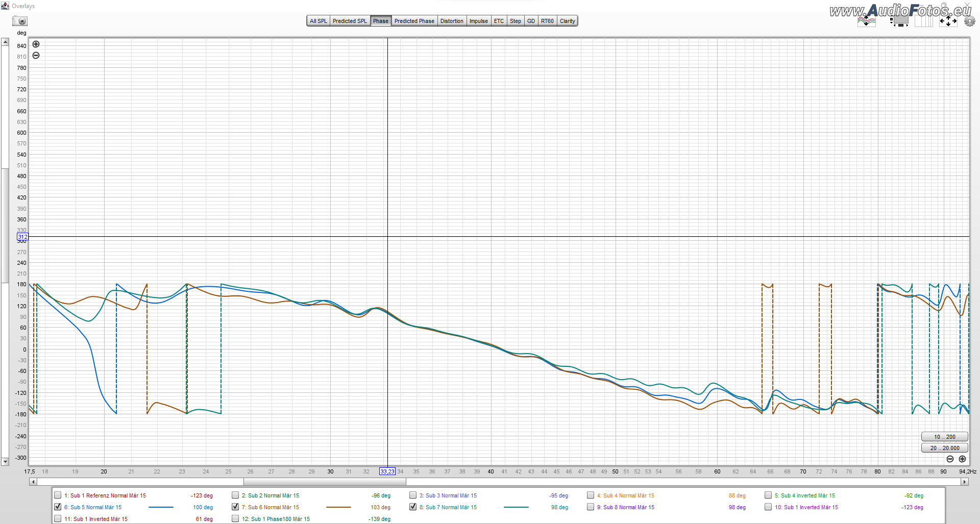Click label '8: Sub 7 Normal Mär 15'

click(448, 507)
